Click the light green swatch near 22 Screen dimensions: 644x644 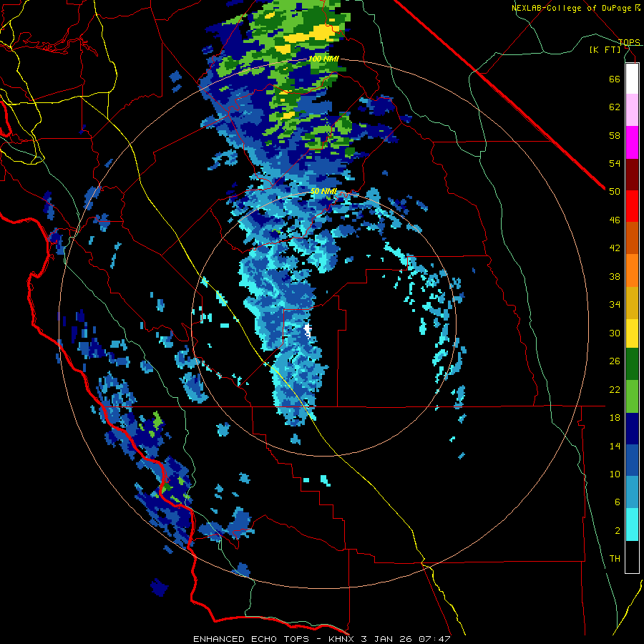632,396
